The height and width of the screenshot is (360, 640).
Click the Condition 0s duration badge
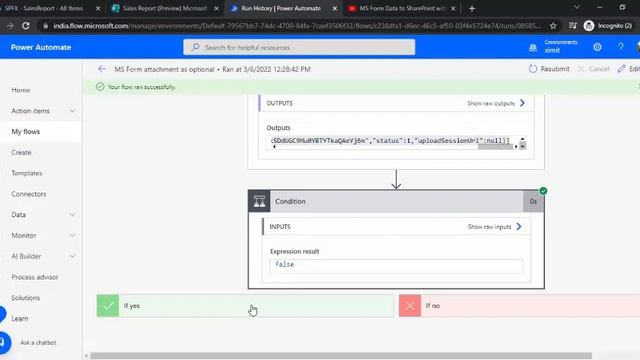pos(533,201)
